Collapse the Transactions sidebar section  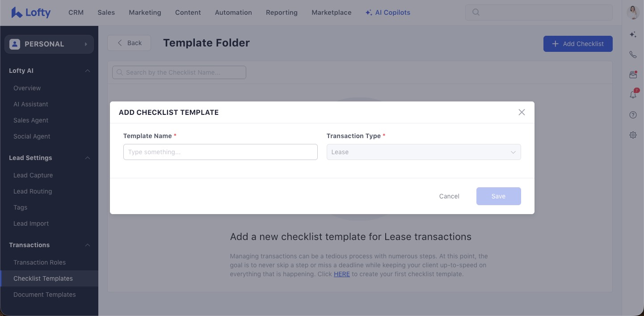tap(88, 245)
